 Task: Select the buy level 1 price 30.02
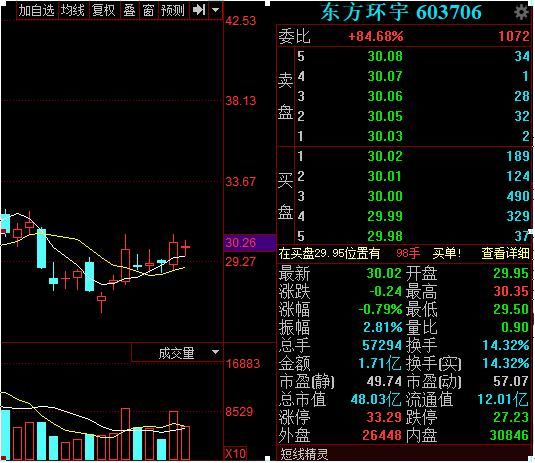point(385,156)
